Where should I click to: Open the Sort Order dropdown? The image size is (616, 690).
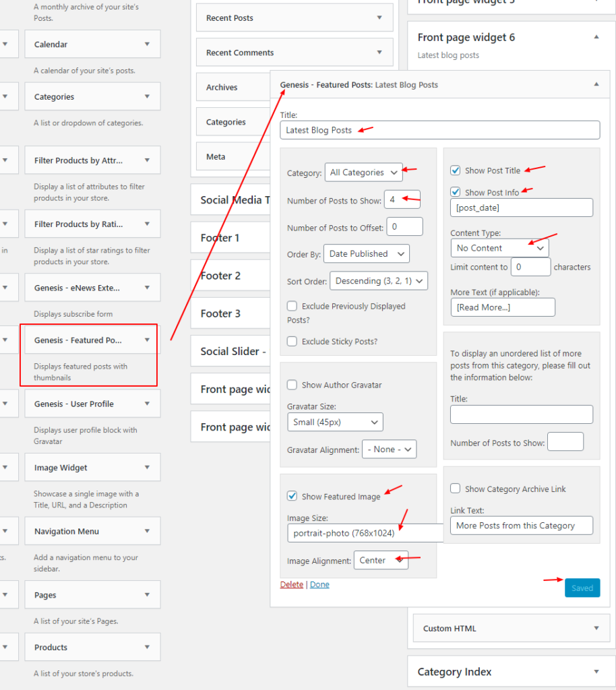[x=379, y=281]
